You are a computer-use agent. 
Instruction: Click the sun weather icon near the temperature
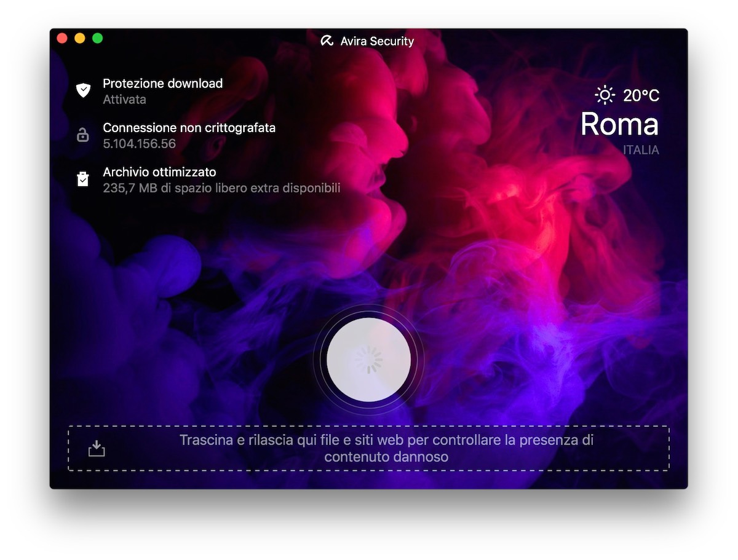point(604,95)
